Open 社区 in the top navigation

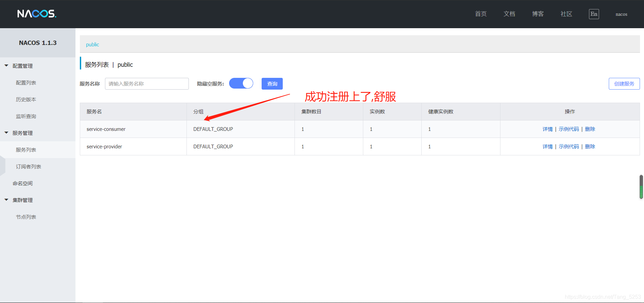(566, 14)
